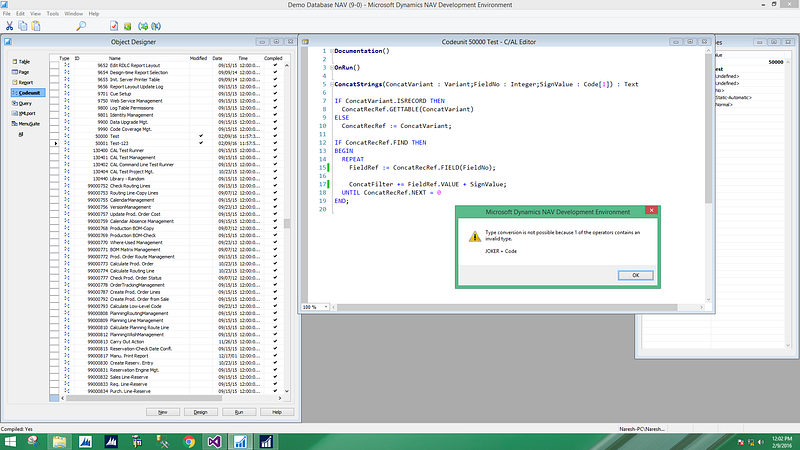Click the Help button in Object Designer

click(277, 412)
